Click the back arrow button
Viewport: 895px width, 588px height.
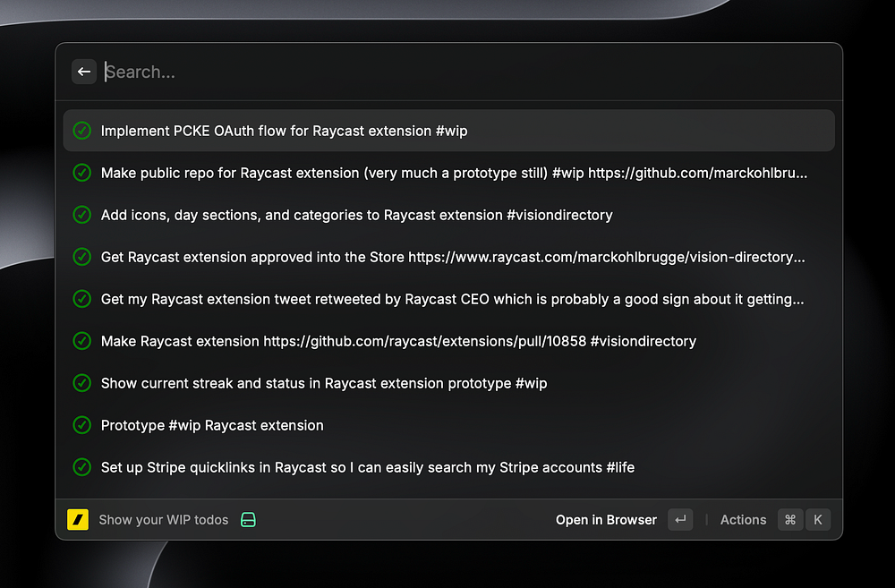(84, 72)
